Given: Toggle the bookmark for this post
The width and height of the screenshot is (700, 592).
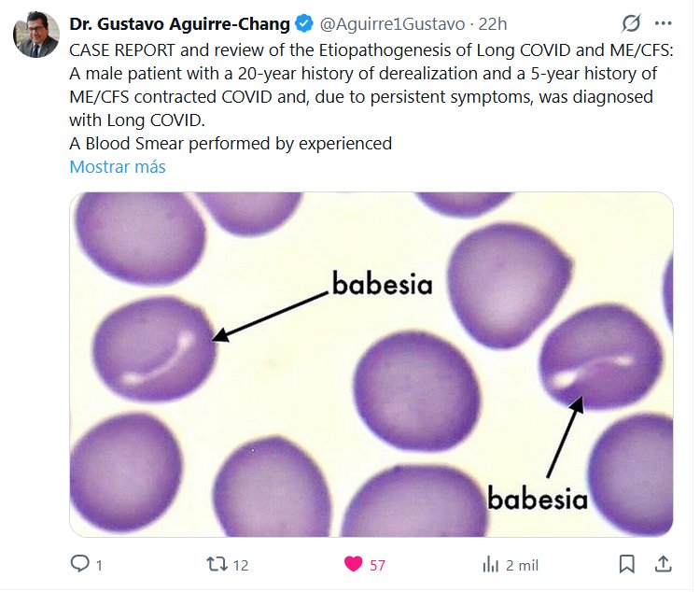Looking at the screenshot, I should click(x=627, y=564).
